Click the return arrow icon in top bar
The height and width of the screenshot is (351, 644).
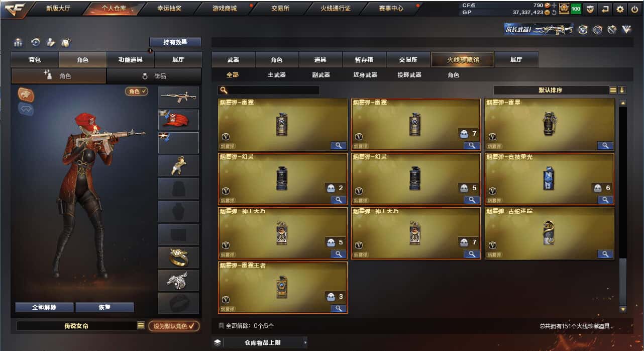pos(605,9)
